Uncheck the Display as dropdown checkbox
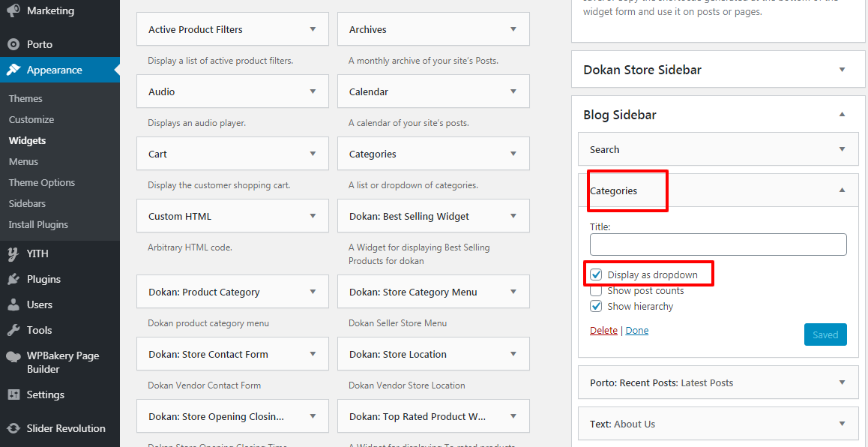 point(597,275)
